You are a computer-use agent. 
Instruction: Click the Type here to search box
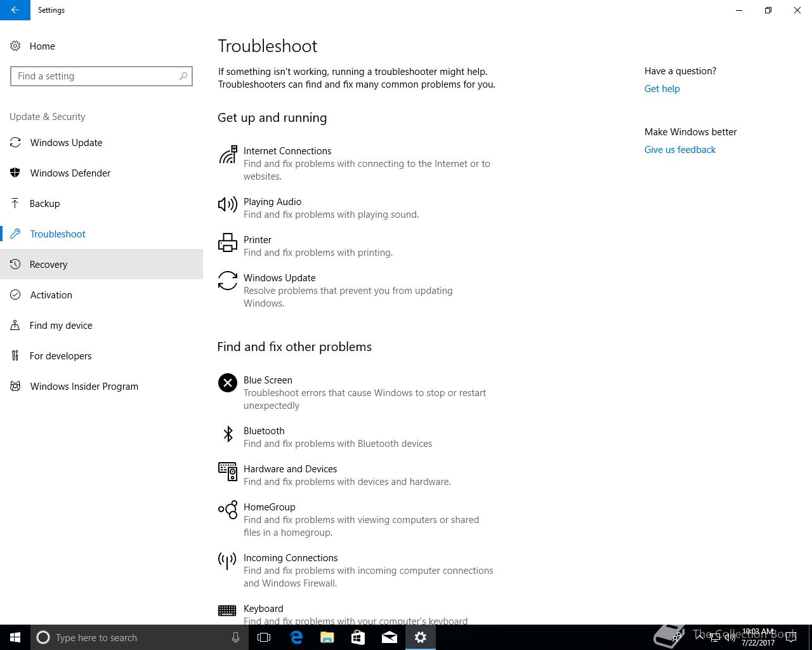tap(138, 637)
